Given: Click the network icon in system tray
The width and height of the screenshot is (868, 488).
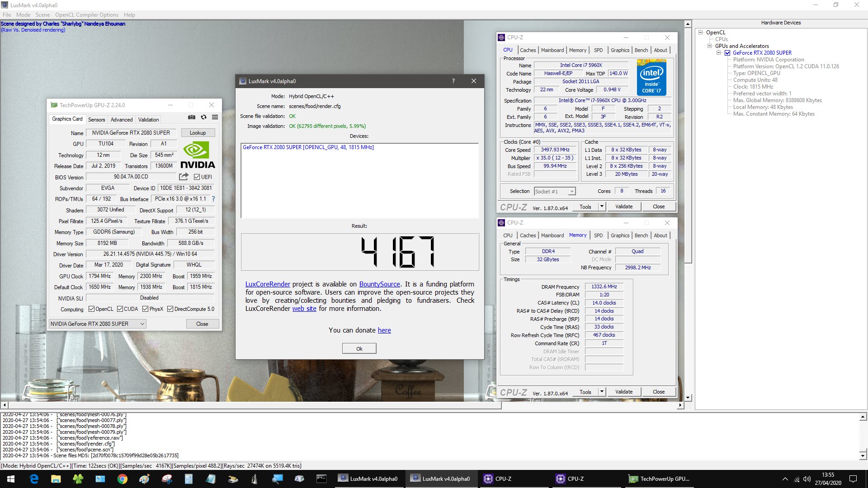Looking at the screenshot, I should (x=797, y=479).
